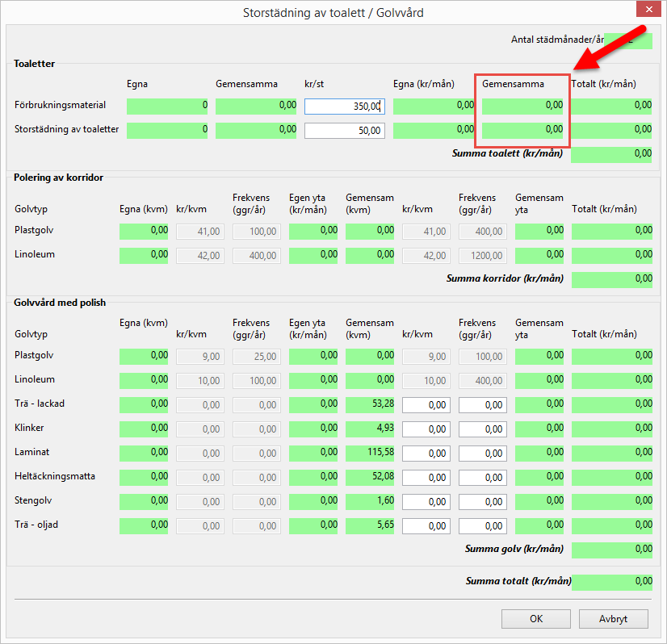667x644 pixels.
Task: Select the Heltäckningsmatta shared Frekvens field
Action: coord(482,477)
